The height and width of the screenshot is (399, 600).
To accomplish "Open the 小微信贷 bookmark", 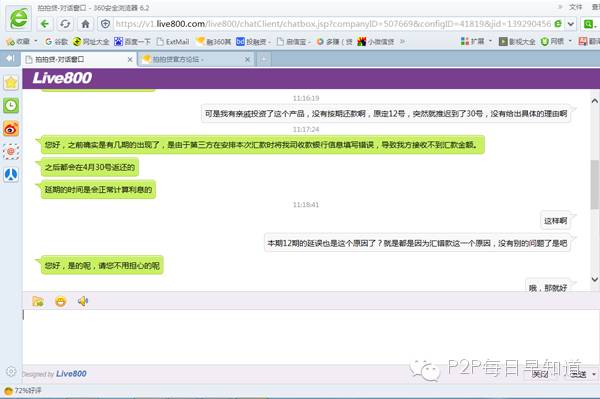I will coord(376,41).
